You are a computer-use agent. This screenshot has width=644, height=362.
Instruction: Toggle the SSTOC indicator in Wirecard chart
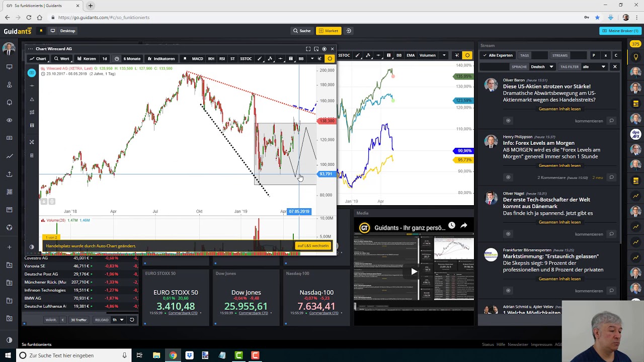246,59
